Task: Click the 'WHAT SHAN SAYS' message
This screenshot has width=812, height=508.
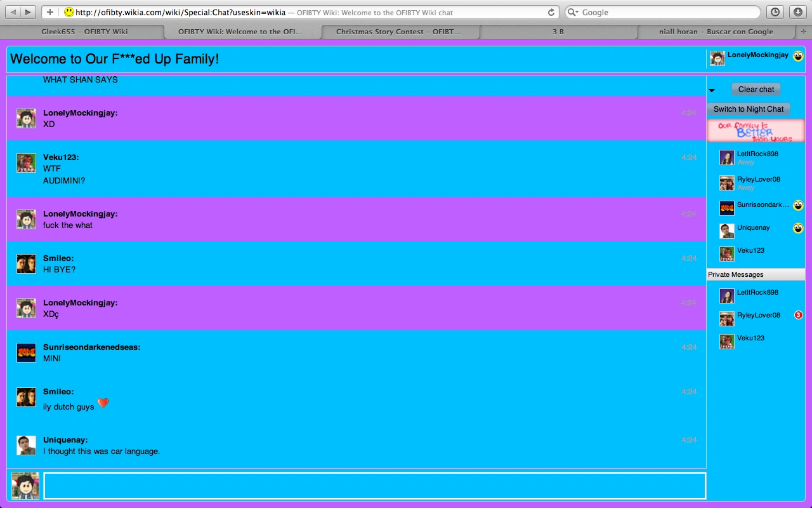Action: tap(81, 80)
